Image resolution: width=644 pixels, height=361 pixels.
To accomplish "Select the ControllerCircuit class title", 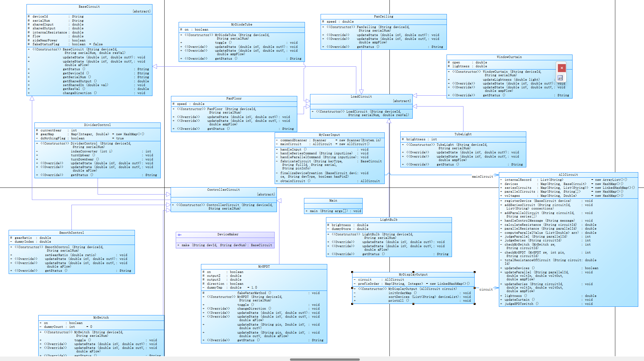I will coord(224,190).
